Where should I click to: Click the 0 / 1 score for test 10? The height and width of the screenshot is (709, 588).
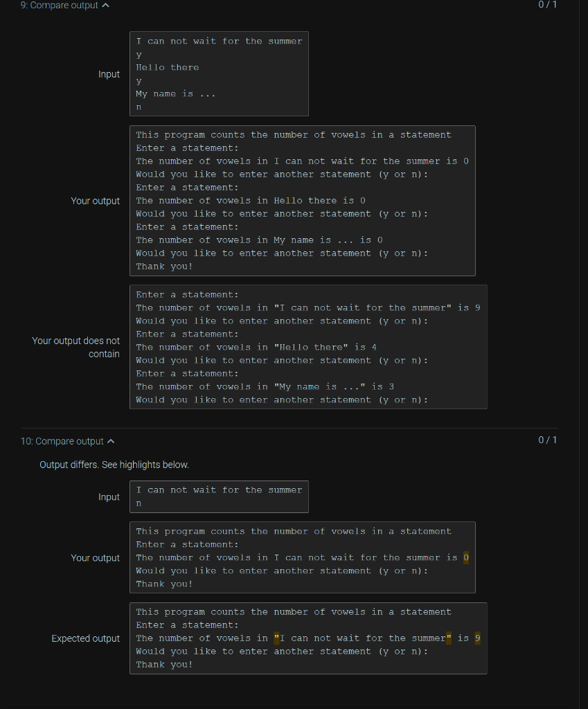point(547,440)
